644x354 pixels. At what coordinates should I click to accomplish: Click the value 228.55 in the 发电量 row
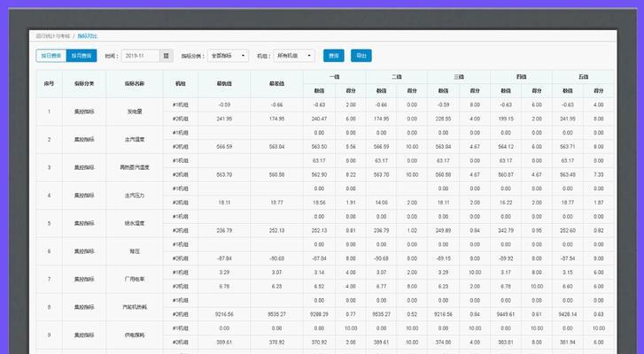[443, 119]
